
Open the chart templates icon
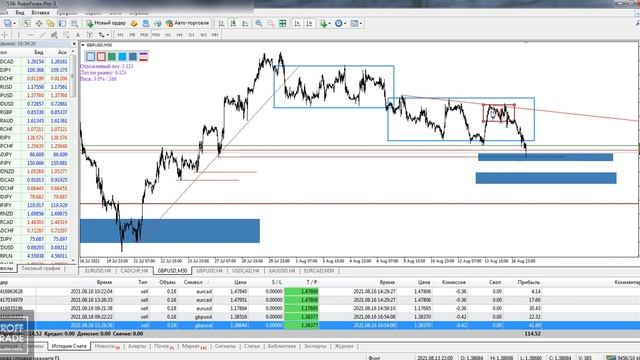coord(354,23)
